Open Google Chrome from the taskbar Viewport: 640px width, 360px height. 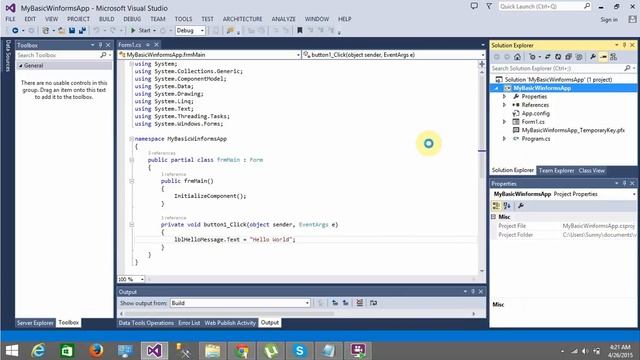(x=241, y=351)
